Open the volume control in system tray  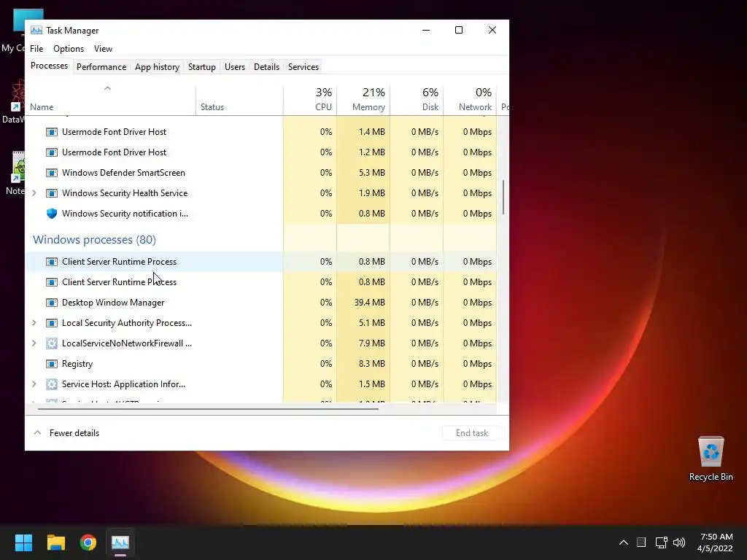pyautogui.click(x=679, y=542)
